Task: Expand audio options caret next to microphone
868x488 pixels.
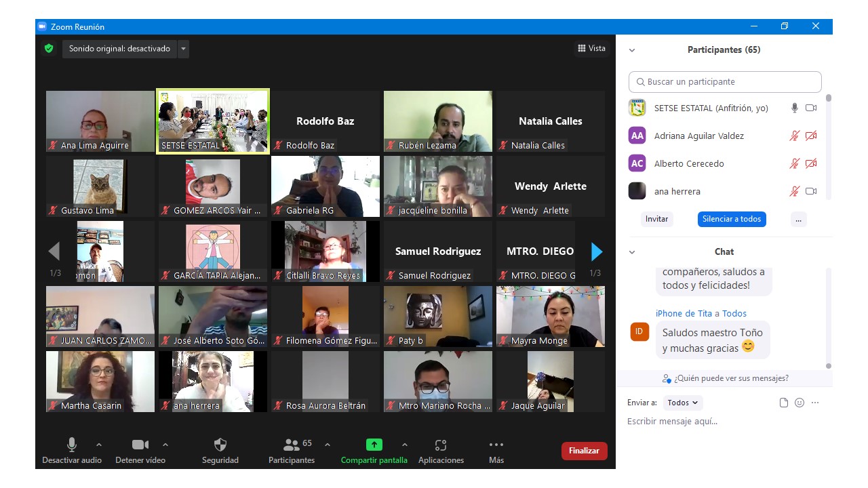Action: 99,445
